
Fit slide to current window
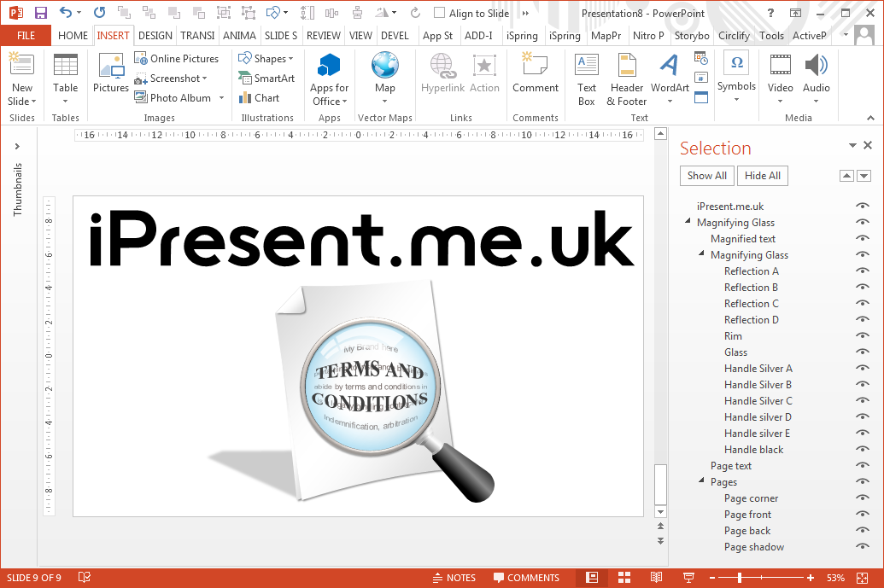pos(863,577)
